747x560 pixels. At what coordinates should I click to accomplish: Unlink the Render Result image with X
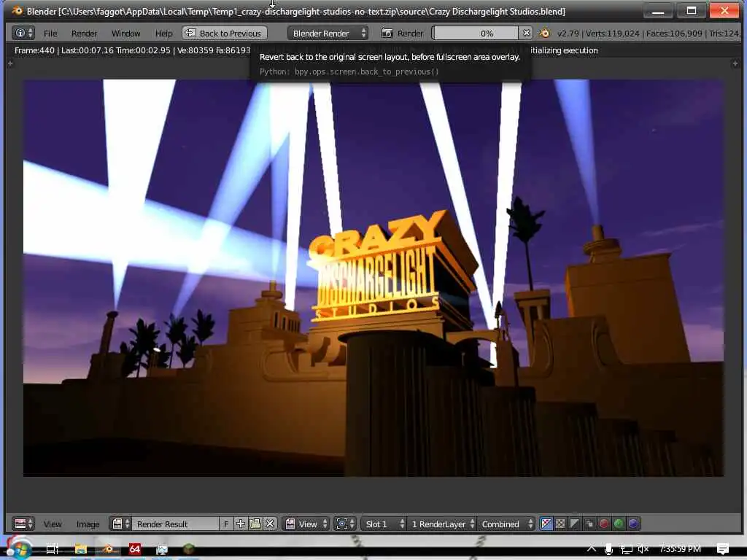270,524
